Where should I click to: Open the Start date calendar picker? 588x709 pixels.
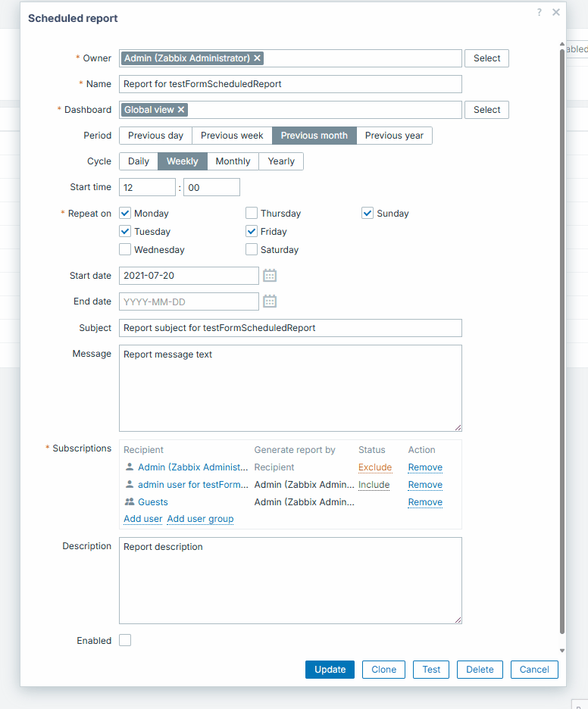point(270,276)
